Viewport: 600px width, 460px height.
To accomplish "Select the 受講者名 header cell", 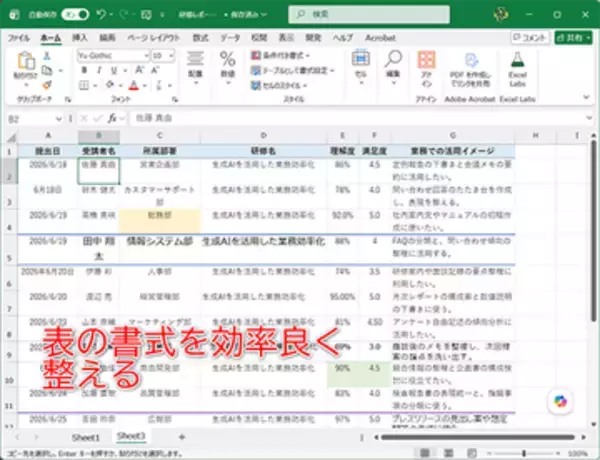I will pyautogui.click(x=99, y=151).
